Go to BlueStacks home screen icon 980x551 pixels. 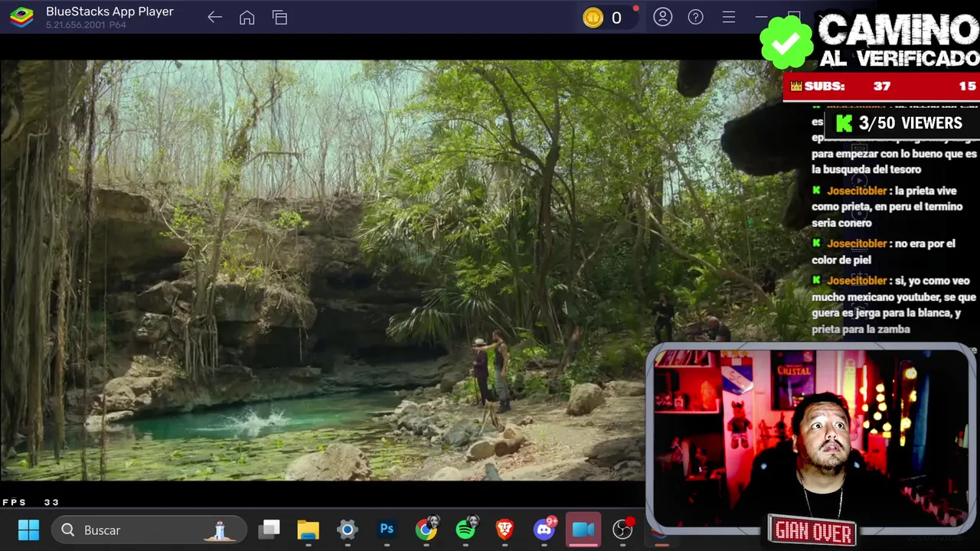coord(247,18)
